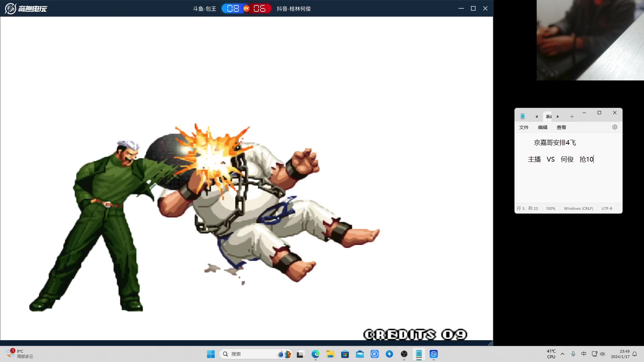The image size is (644, 362).
Task: Open Notepad settings gear
Action: (614, 127)
